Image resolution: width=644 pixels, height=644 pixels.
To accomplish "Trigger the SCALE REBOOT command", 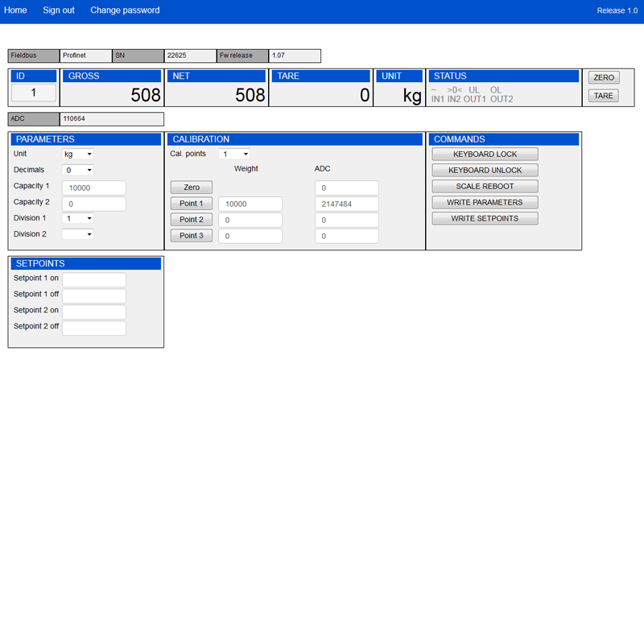I will pyautogui.click(x=485, y=186).
